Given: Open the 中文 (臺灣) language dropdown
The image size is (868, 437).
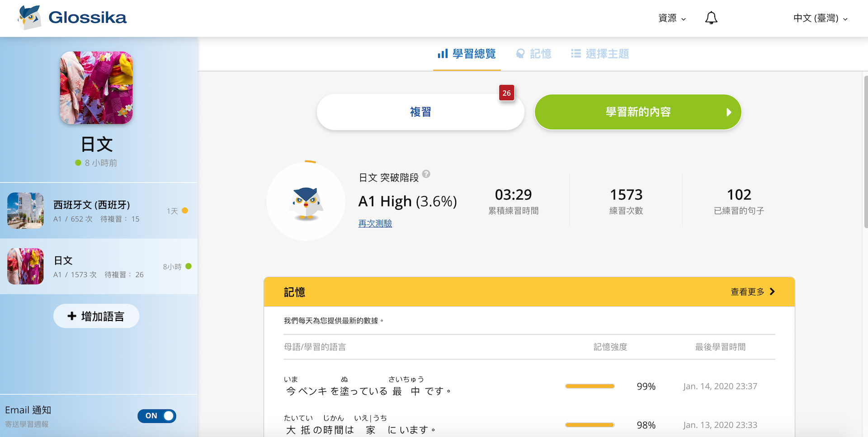Looking at the screenshot, I should 820,18.
